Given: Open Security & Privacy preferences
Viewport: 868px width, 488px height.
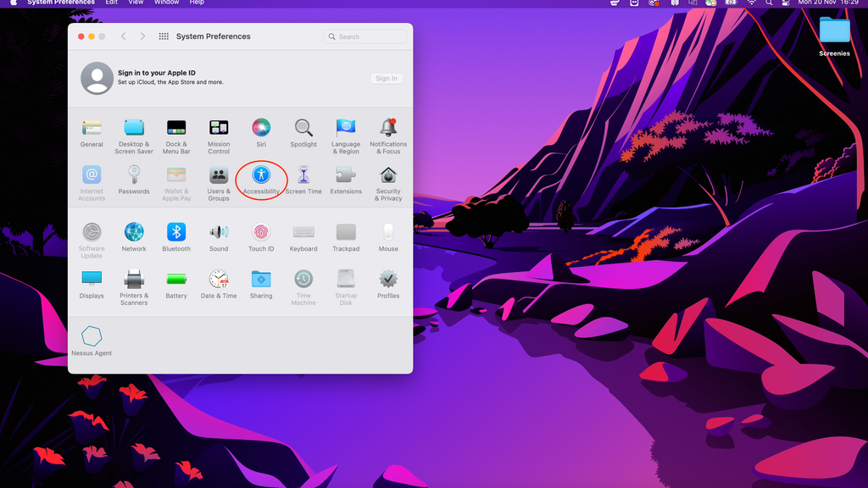Looking at the screenshot, I should (x=388, y=179).
